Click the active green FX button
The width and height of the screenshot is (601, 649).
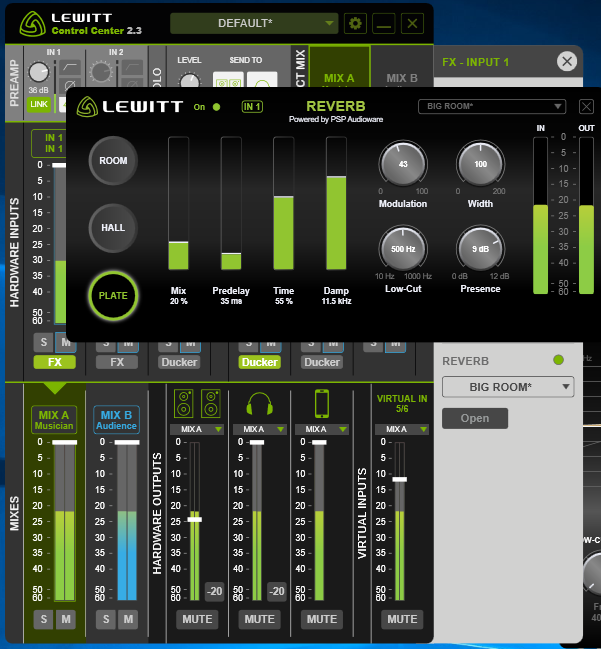tap(55, 362)
